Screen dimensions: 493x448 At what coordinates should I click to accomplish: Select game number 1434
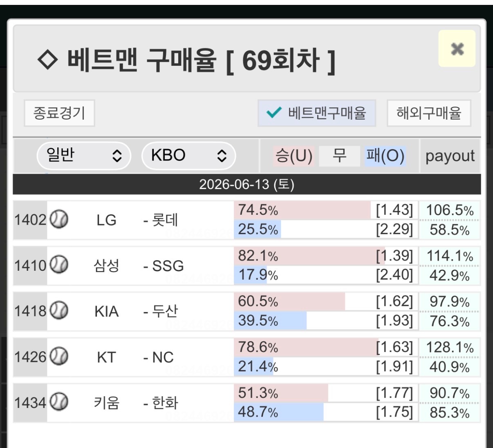pyautogui.click(x=30, y=403)
